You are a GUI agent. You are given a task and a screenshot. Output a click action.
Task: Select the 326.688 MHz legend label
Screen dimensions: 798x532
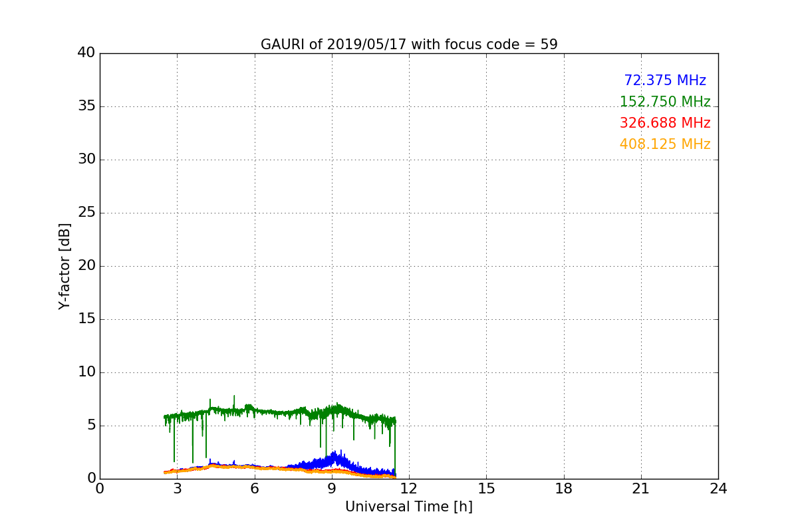(665, 123)
